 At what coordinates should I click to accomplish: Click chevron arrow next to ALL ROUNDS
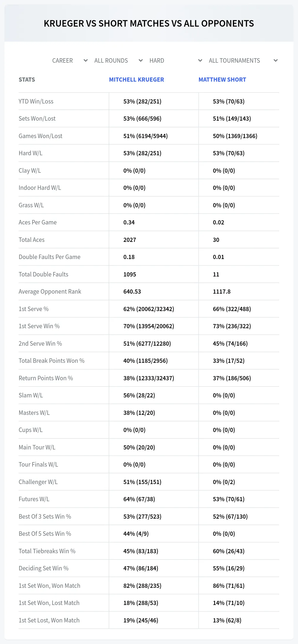tap(141, 61)
